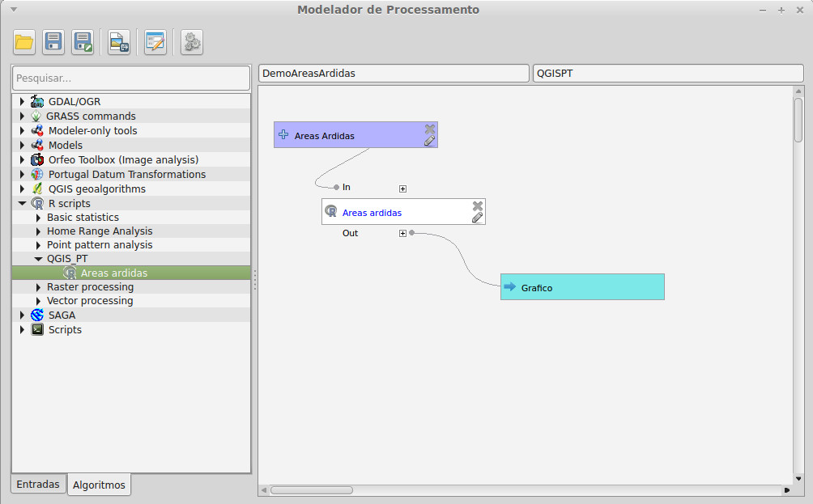
Task: Click the Modeler-only tools icon
Action: (37, 130)
